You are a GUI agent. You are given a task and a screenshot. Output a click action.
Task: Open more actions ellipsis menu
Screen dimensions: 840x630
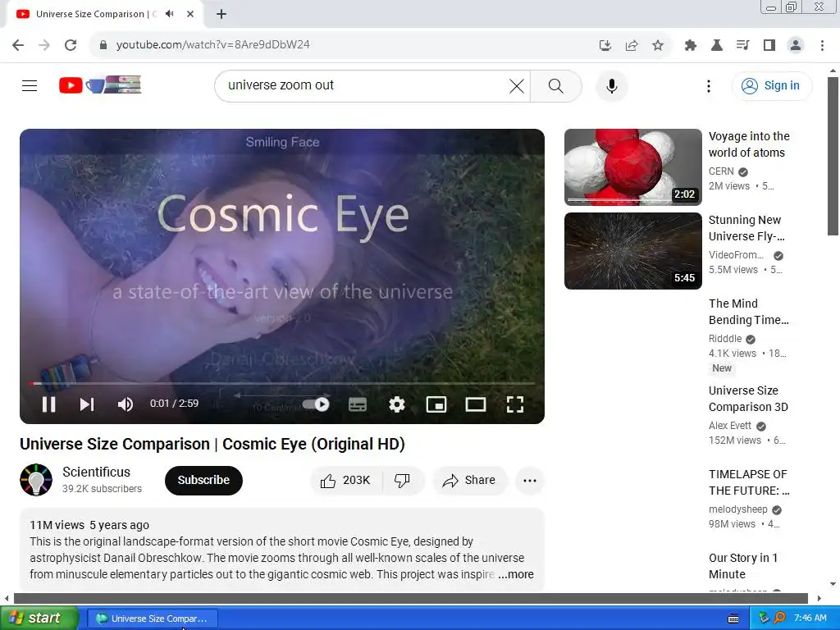pos(530,480)
